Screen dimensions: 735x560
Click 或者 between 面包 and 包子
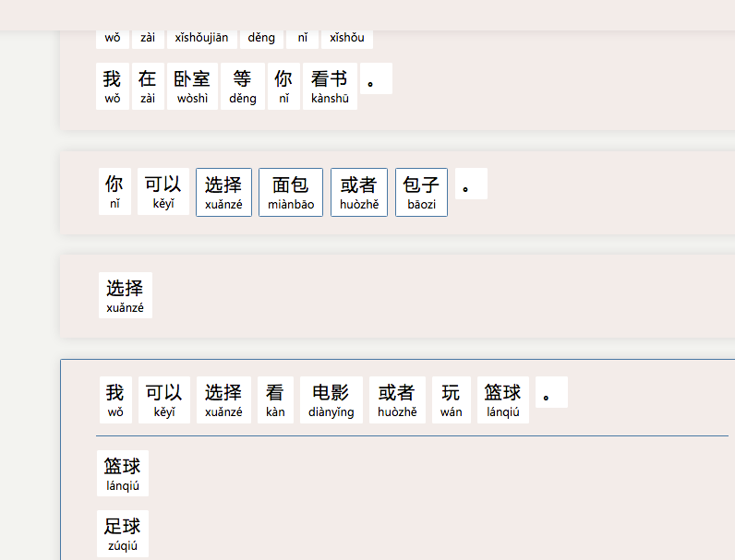click(358, 192)
